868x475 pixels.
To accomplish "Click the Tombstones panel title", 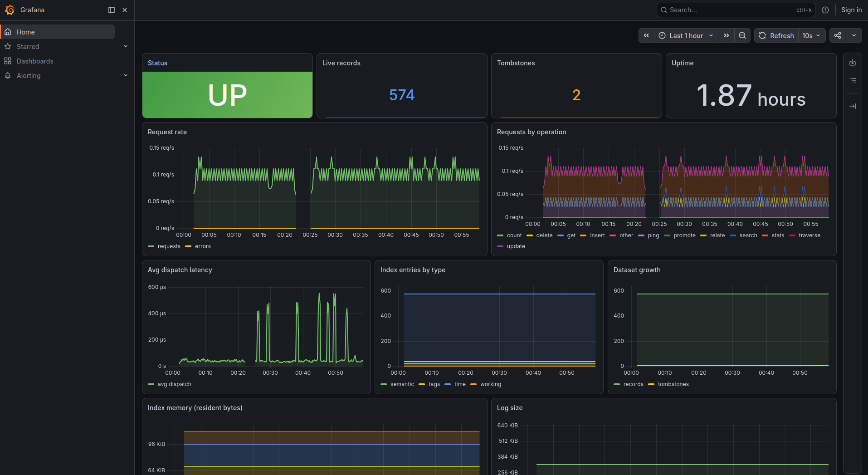I will [x=516, y=63].
